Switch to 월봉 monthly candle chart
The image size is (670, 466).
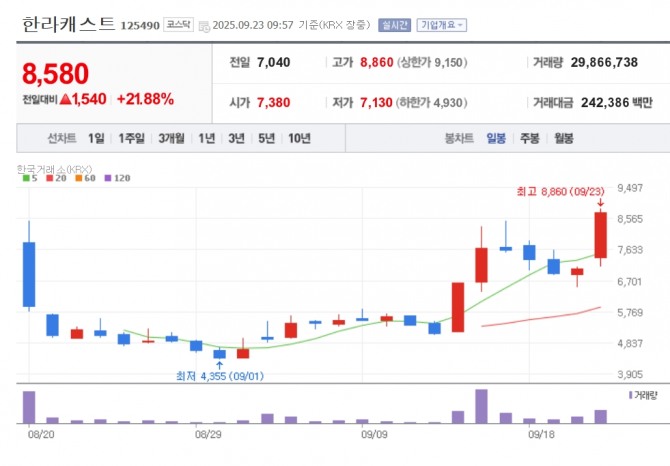(x=563, y=139)
